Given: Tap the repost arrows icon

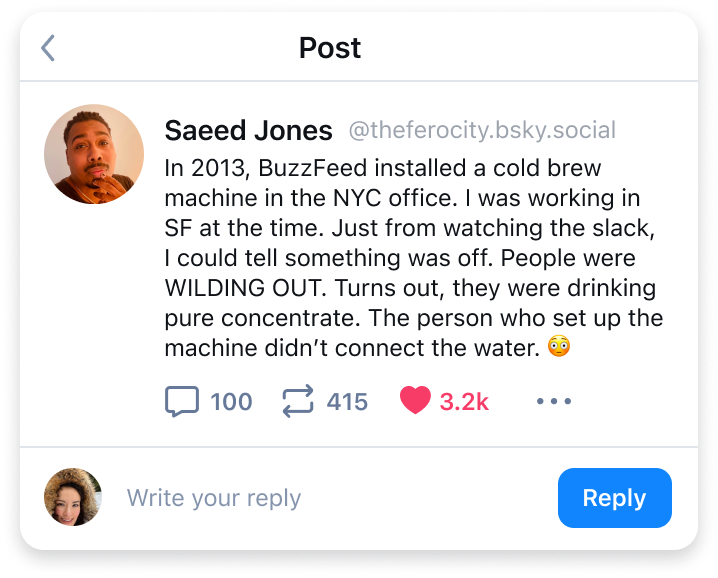Looking at the screenshot, I should tap(297, 402).
